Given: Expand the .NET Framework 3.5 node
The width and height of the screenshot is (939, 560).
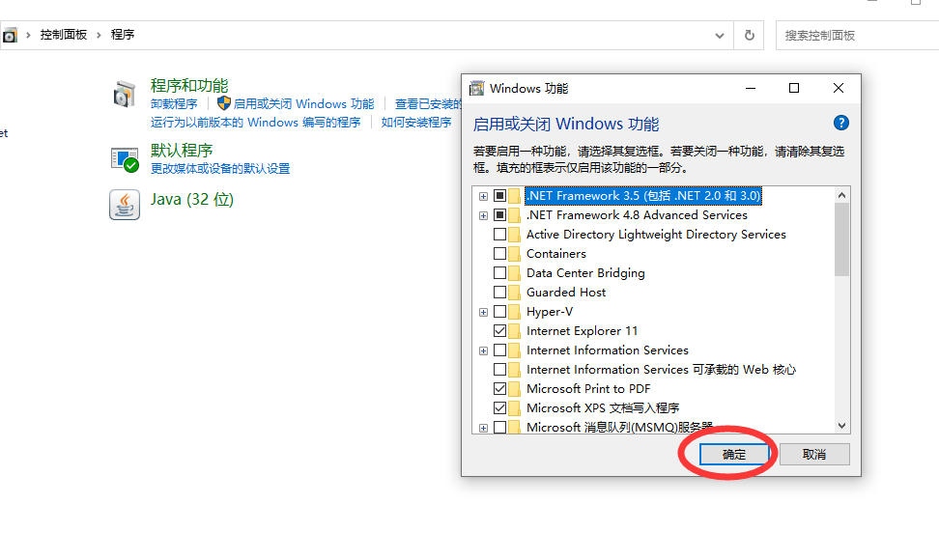Looking at the screenshot, I should [x=482, y=195].
